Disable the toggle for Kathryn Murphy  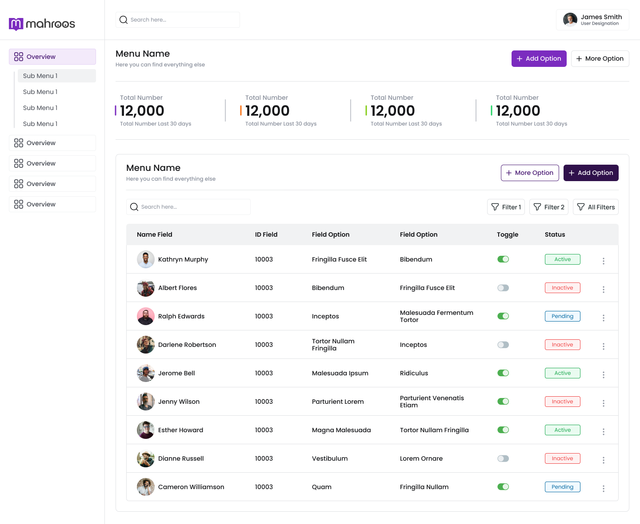coord(503,259)
